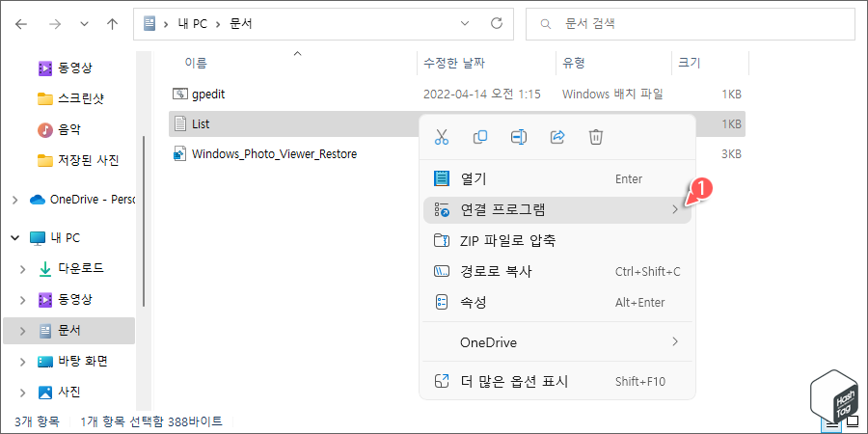Click the document icon in the address bar
This screenshot has width=868, height=434.
pos(149,24)
